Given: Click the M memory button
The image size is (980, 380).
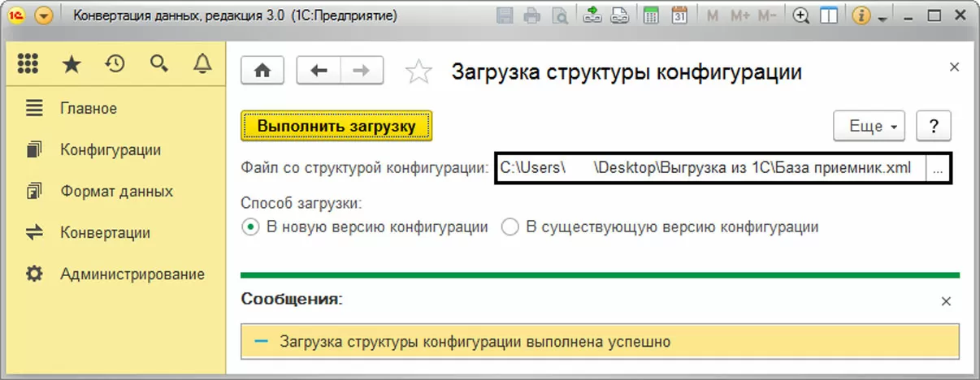Looking at the screenshot, I should (713, 15).
